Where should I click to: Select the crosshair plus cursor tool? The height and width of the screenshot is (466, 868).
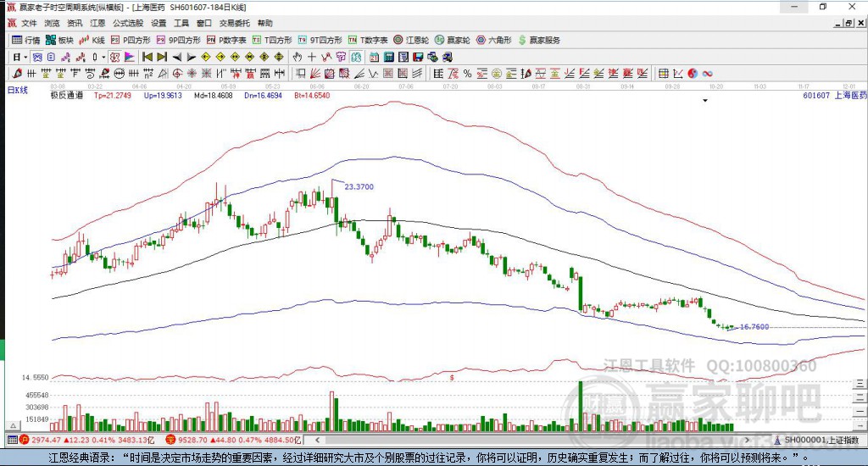pos(312,57)
